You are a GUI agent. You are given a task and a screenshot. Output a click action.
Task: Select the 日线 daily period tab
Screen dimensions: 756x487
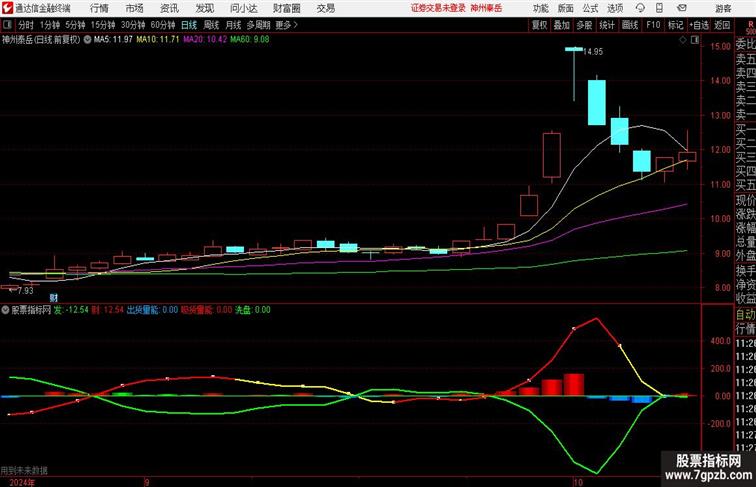(189, 25)
